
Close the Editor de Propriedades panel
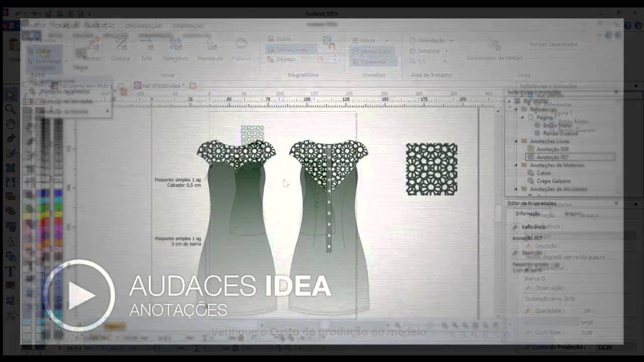click(x=636, y=204)
